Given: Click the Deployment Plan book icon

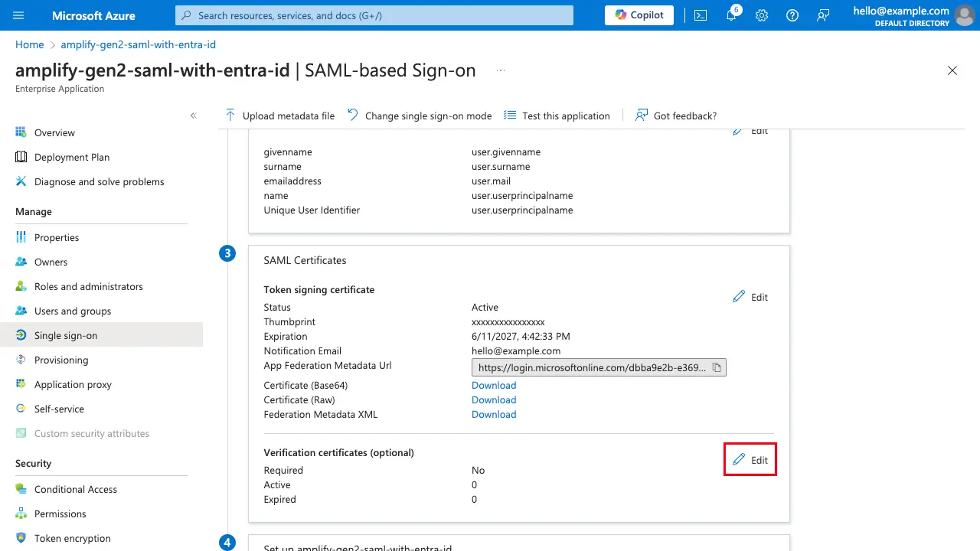Looking at the screenshot, I should (x=21, y=157).
